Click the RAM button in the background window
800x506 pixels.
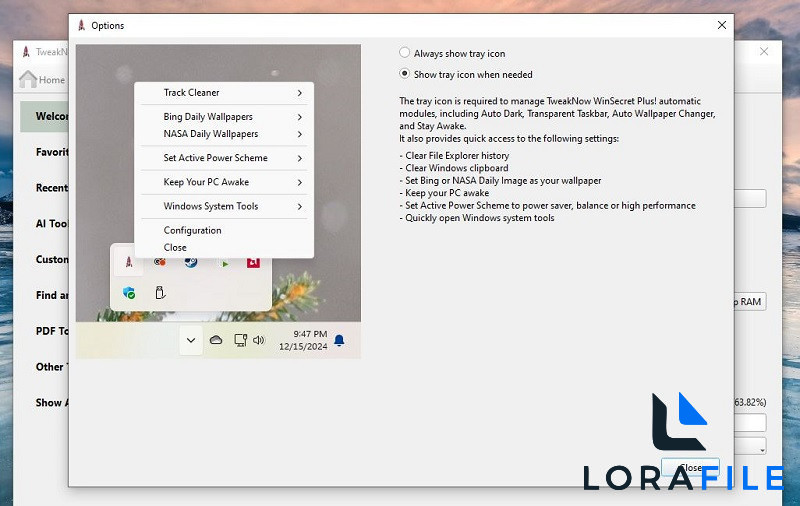(750, 302)
